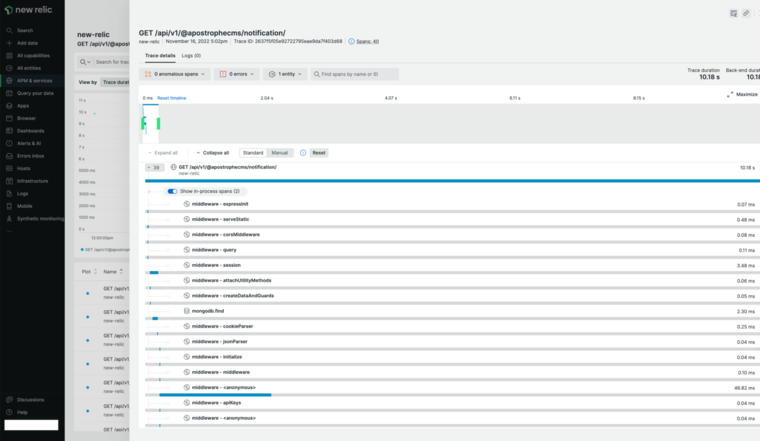
Task: Collapse the root span with 39 children
Action: point(154,168)
